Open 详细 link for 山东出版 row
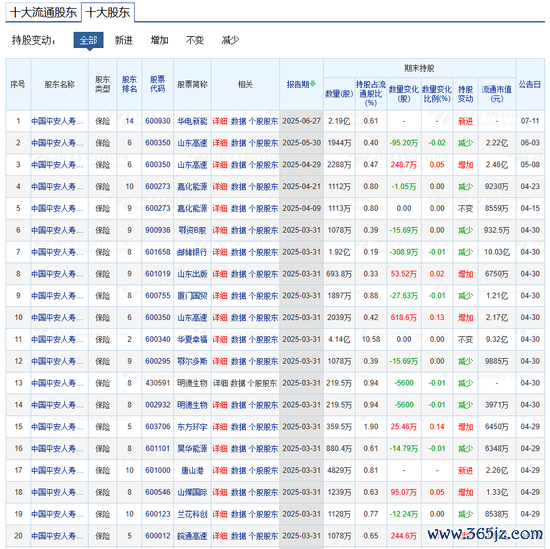 220,274
